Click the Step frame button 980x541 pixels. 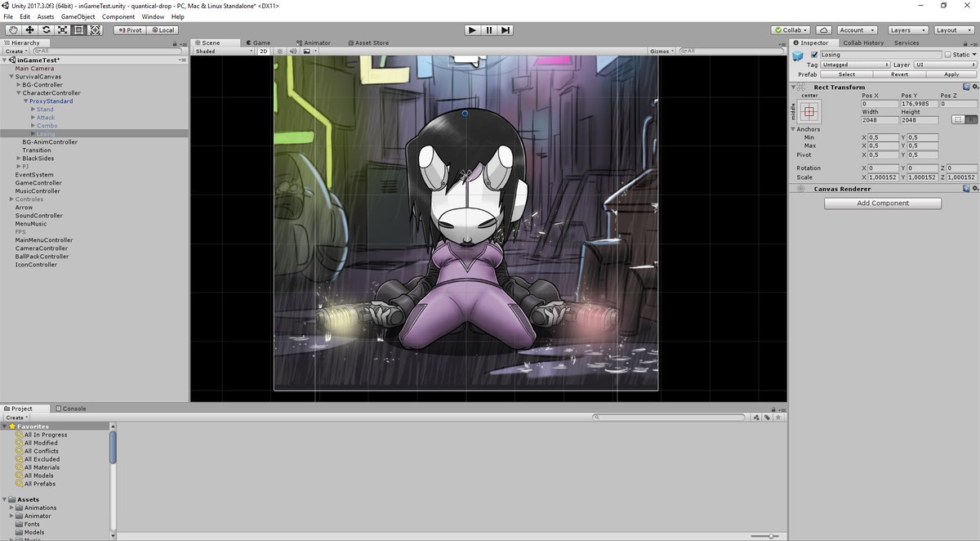pos(506,30)
